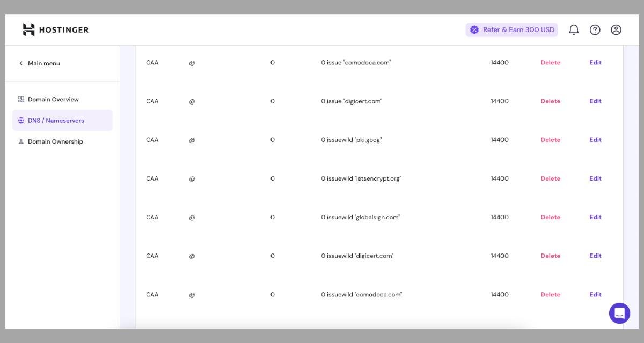Click the 14400 TTL in the globalsign.com row
The width and height of the screenshot is (644, 343).
coord(500,217)
